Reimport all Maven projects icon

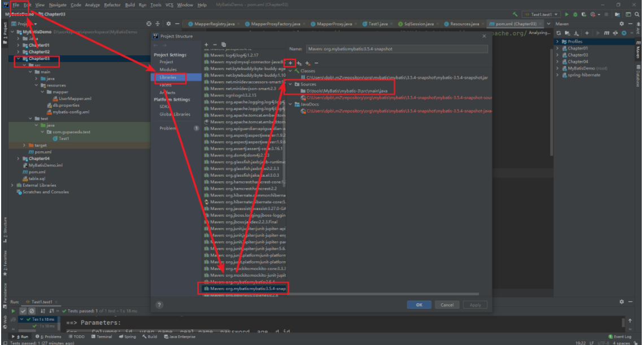click(x=559, y=33)
